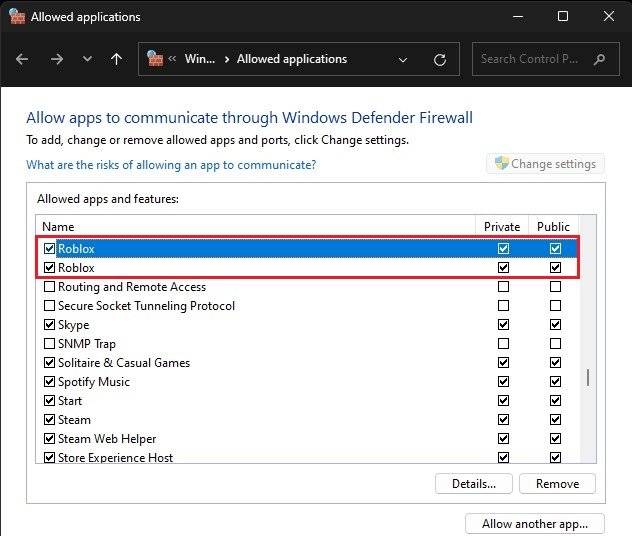The image size is (632, 536).
Task: Click the apps list vertical scrollbar thumb
Action: (588, 378)
